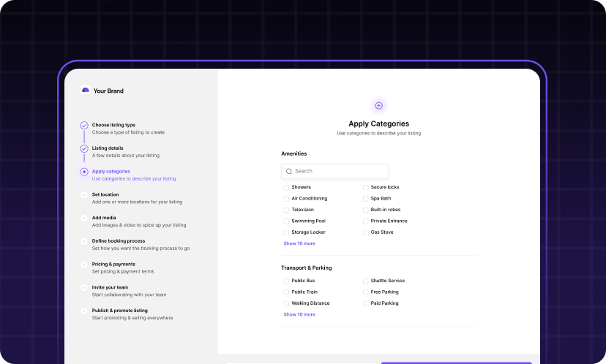The width and height of the screenshot is (606, 364).
Task: Enable the Swimming Pool checkbox
Action: 286,221
